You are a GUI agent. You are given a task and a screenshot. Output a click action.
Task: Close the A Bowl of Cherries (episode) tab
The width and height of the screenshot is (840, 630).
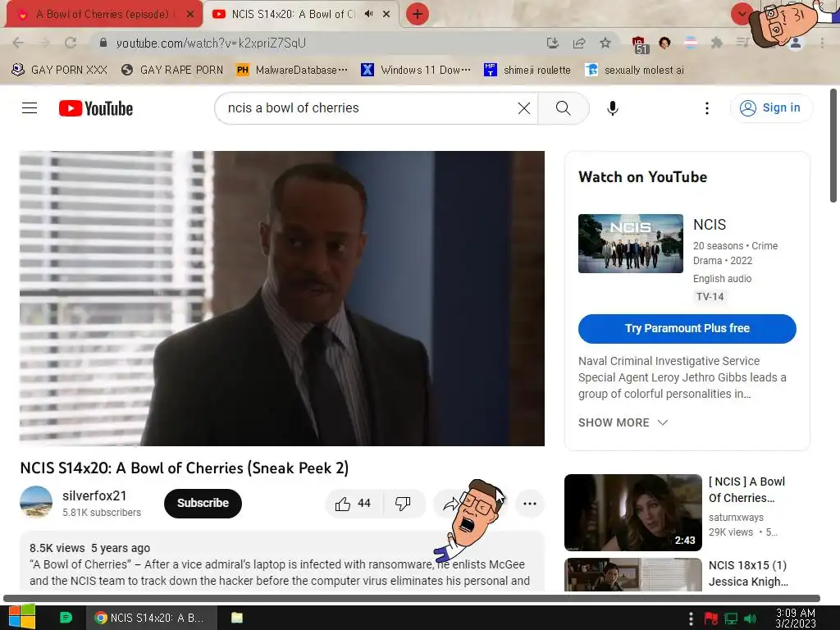(190, 15)
